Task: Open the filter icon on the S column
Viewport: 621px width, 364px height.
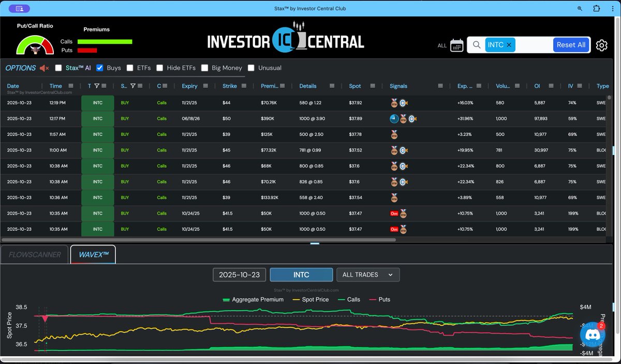Action: click(x=133, y=86)
